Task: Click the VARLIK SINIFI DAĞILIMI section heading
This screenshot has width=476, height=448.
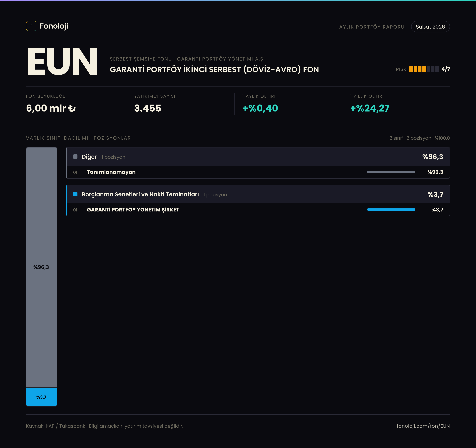Action: pyautogui.click(x=78, y=138)
